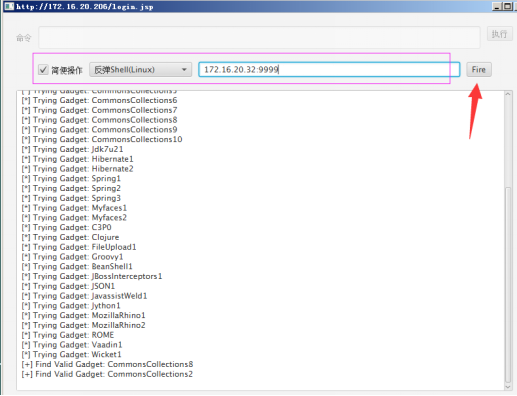Image resolution: width=517 pixels, height=396 pixels.
Task: Select the Find Valid Gadget CommonsCollections2 line
Action: tap(107, 374)
